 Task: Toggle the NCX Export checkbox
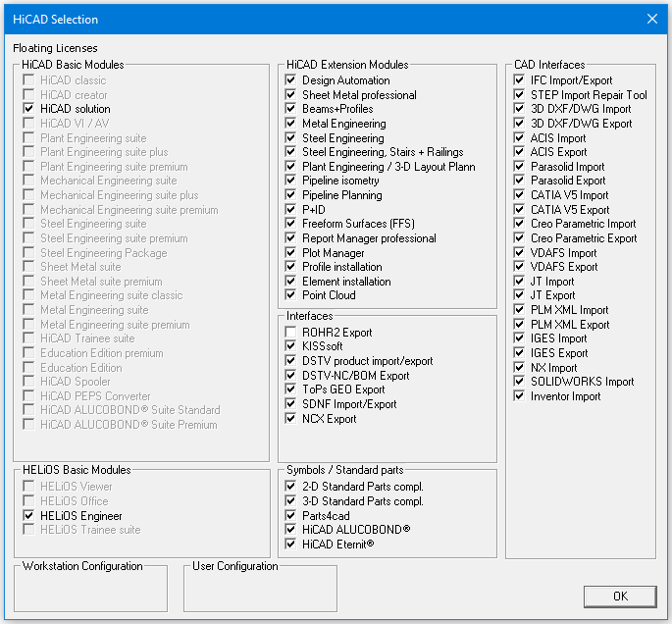pos(290,418)
